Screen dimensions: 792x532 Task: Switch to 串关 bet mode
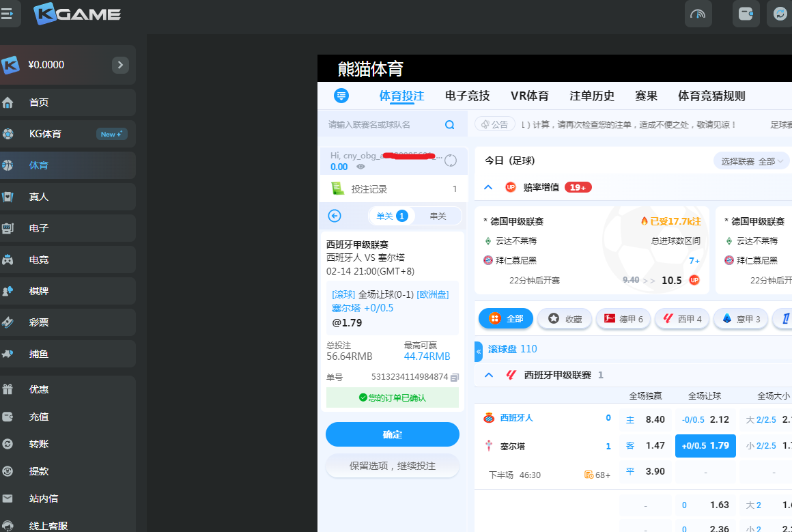(x=438, y=216)
